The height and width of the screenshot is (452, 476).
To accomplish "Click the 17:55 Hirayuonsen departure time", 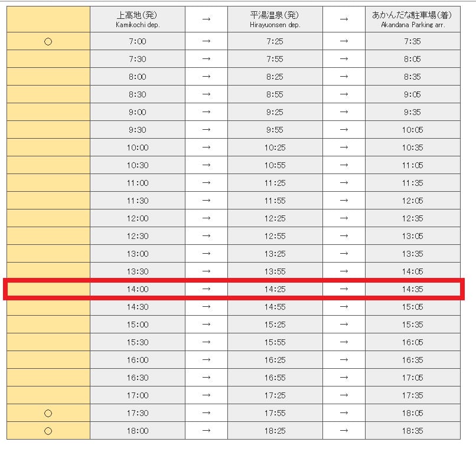I will 275,413.
